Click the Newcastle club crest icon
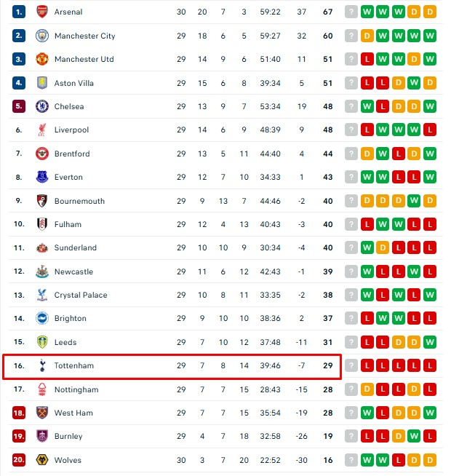This screenshot has width=451, height=476. pos(42,271)
